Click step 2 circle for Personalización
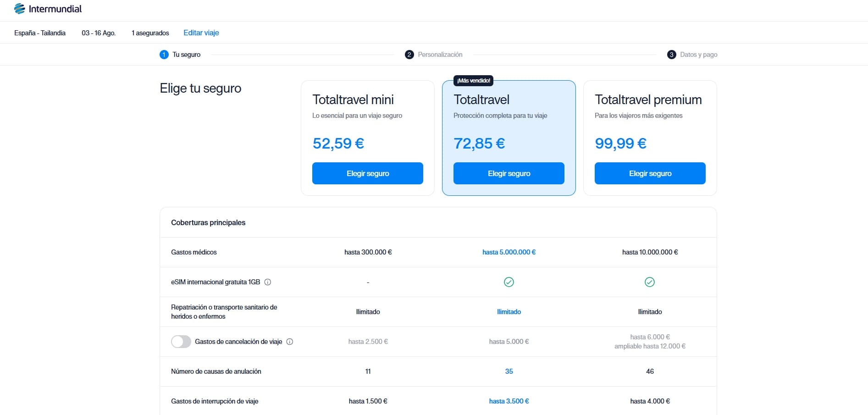868x415 pixels. point(409,55)
